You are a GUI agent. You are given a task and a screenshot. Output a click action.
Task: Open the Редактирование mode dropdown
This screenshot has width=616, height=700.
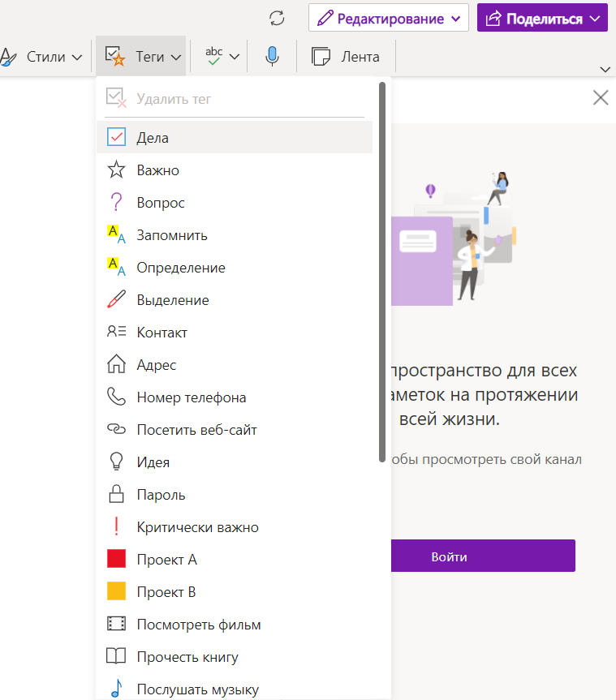(x=388, y=19)
